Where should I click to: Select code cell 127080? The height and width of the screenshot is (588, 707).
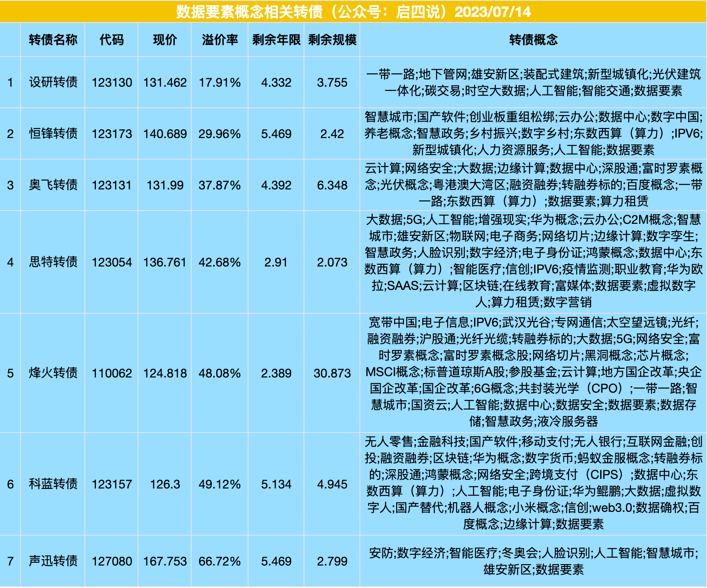[x=111, y=561]
